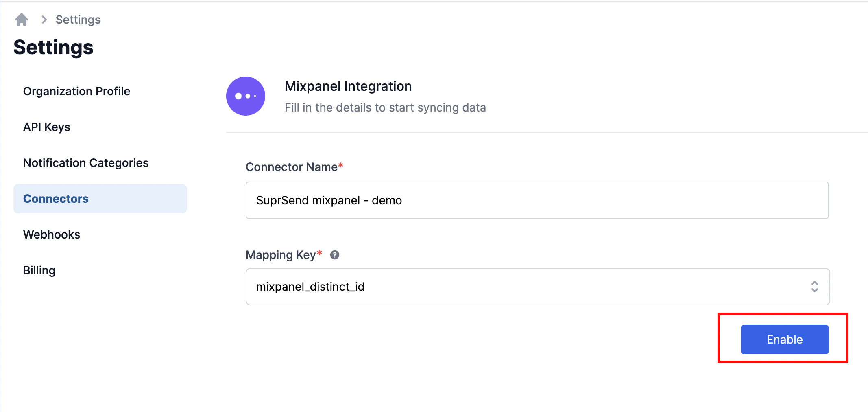Open the Mapping Key help tooltip icon
This screenshot has height=412, width=868.
335,255
